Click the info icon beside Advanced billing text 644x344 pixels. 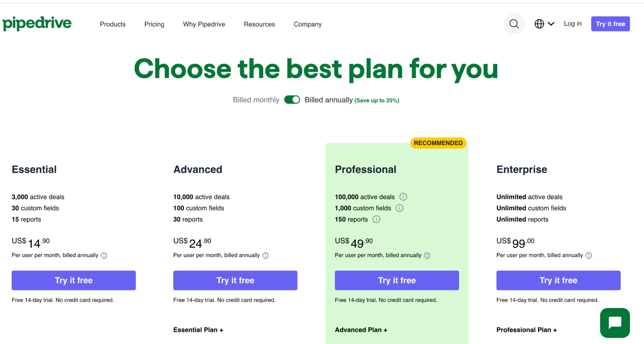[265, 255]
